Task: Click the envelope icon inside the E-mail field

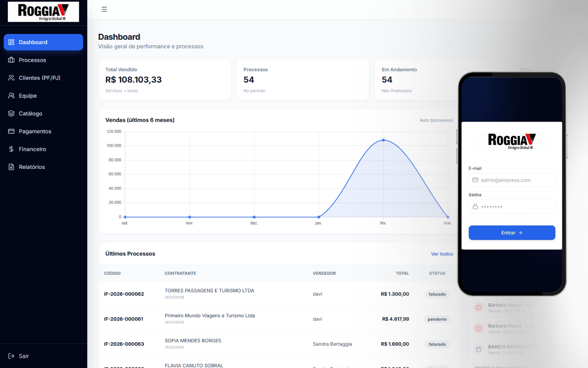Action: pos(475,180)
